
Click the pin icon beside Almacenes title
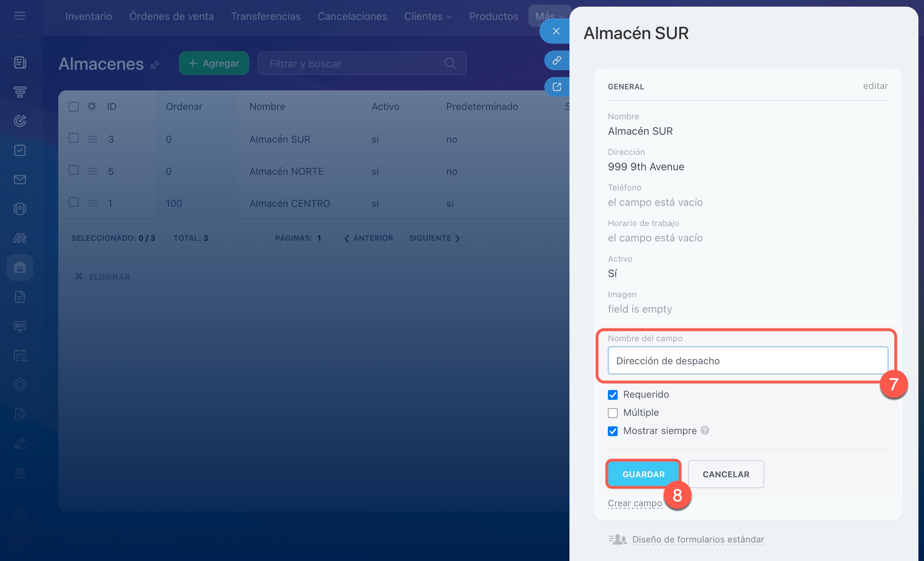[x=155, y=65]
